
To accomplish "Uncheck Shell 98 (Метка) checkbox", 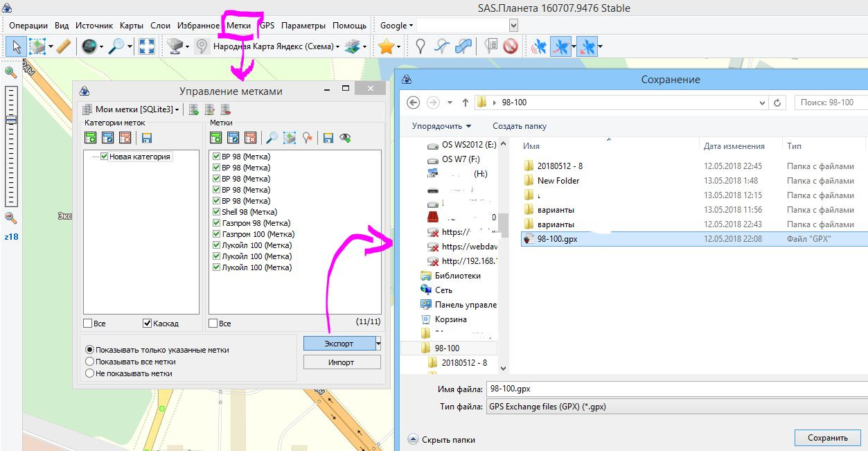I will point(217,212).
